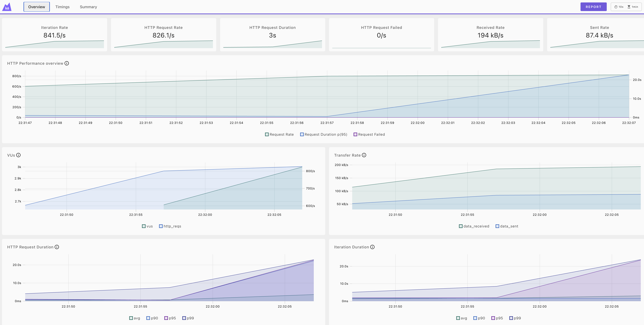Click the REPORT button
This screenshot has height=325, width=644.
pos(593,7)
